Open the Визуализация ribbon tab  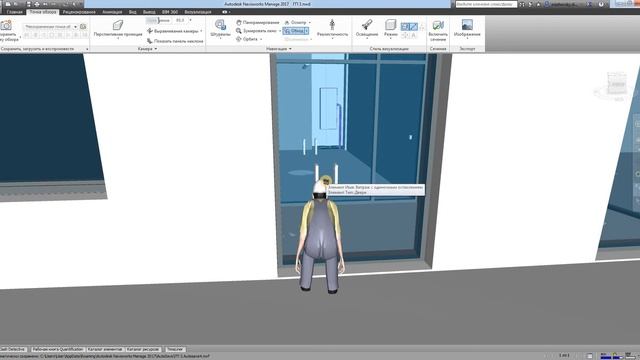pyautogui.click(x=198, y=12)
